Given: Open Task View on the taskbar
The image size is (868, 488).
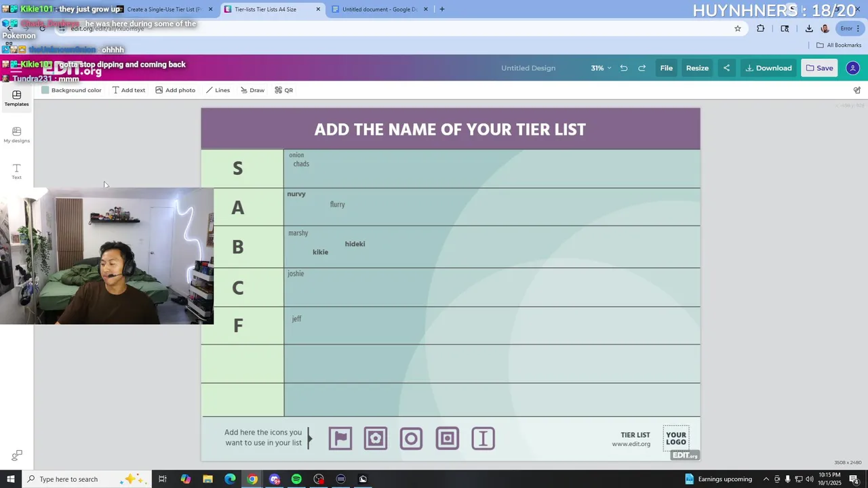Looking at the screenshot, I should [163, 479].
